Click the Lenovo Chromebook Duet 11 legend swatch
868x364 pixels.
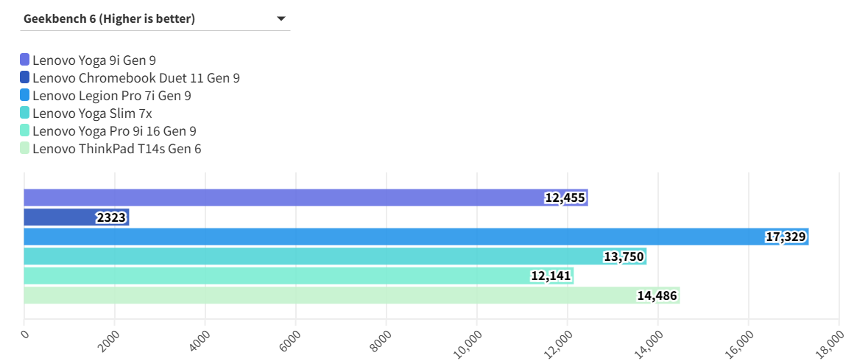pos(25,78)
